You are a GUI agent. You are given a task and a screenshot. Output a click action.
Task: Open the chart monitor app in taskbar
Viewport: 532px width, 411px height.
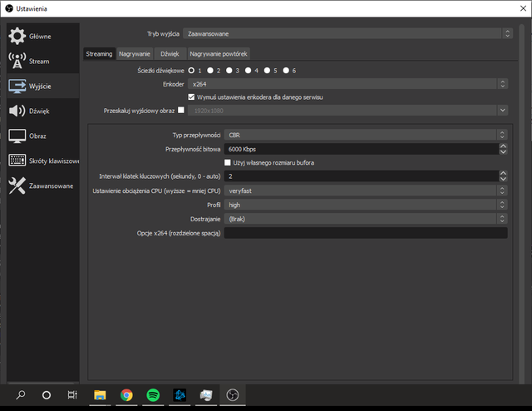(206, 395)
